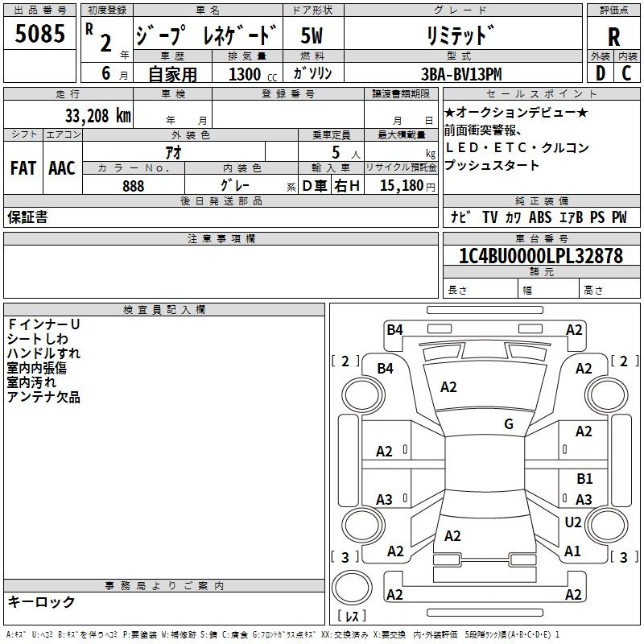
Task: Click the ナビ equipment item
Action: [460, 217]
